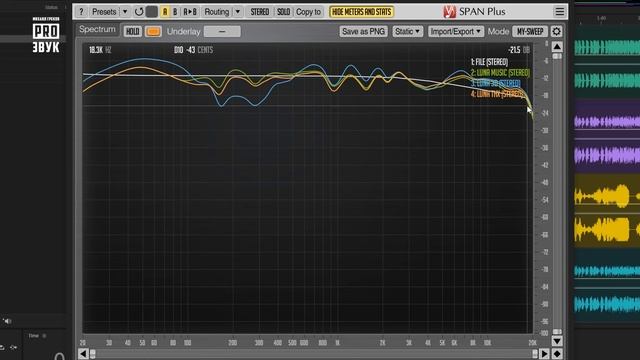Toggle the orange button next to HOLD
Image resolution: width=640 pixels, height=360 pixels.
(153, 31)
